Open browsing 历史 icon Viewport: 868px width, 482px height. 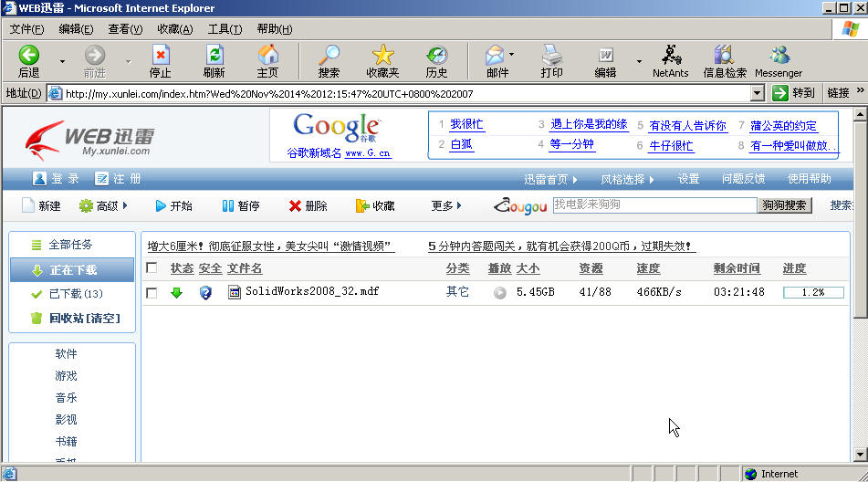pyautogui.click(x=437, y=55)
